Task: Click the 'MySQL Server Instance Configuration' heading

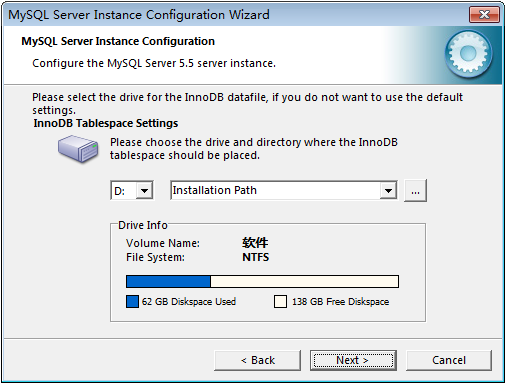Action: point(118,41)
